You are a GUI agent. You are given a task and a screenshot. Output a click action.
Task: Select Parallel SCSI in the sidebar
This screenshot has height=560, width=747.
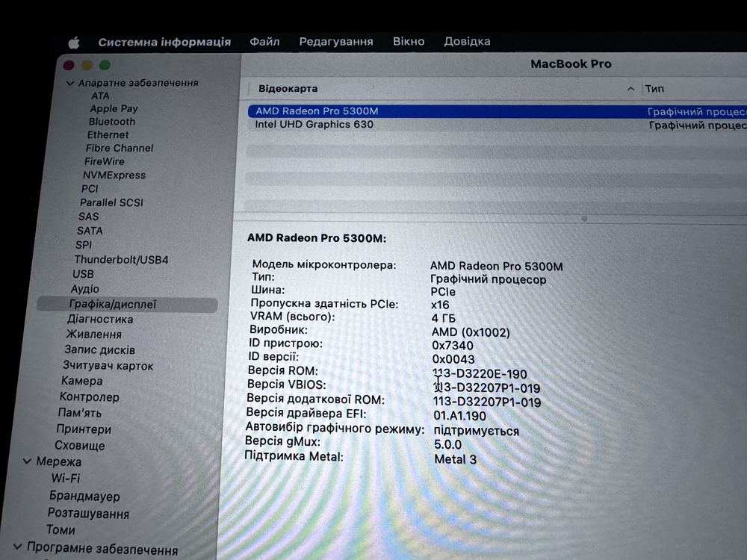[111, 202]
